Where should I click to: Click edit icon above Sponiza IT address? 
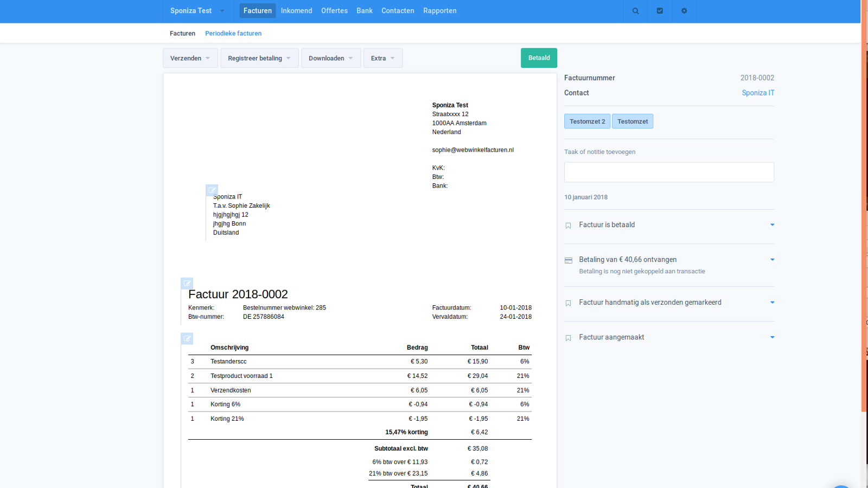(x=212, y=190)
